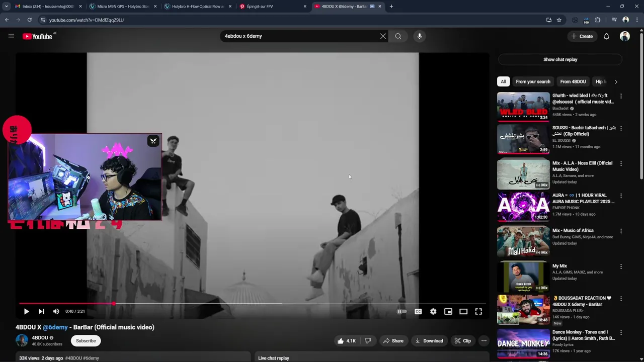
Task: Skip to the next video
Action: click(41, 311)
